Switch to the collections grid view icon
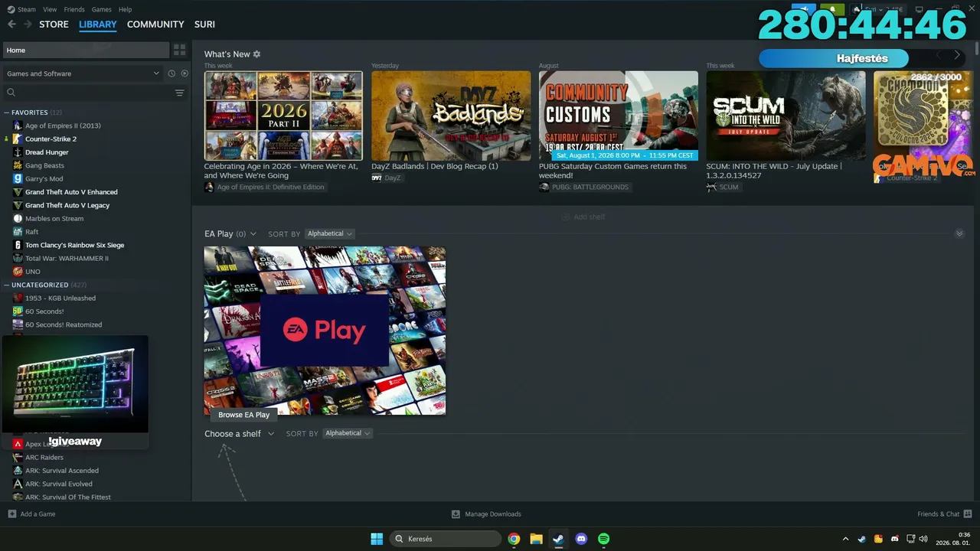Image resolution: width=980 pixels, height=551 pixels. (180, 50)
